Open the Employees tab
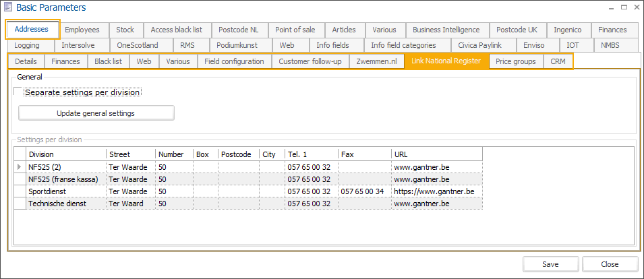This screenshot has width=644, height=279. pyautogui.click(x=82, y=30)
